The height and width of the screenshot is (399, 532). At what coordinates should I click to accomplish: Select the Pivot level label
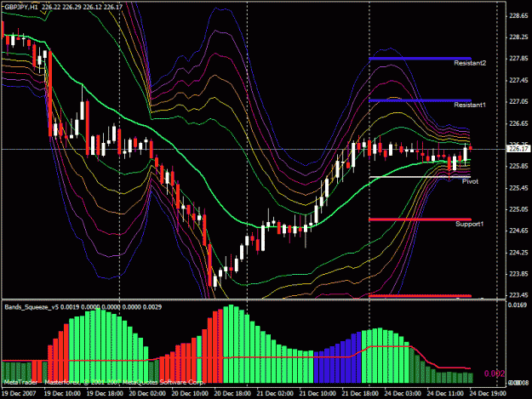coord(470,182)
